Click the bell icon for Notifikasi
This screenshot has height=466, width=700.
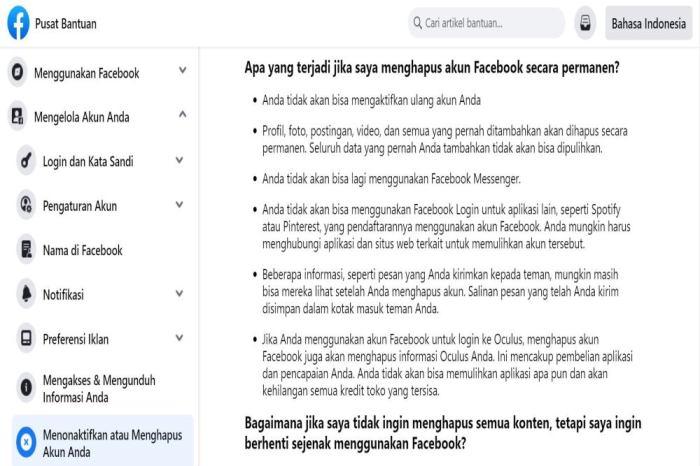click(26, 294)
